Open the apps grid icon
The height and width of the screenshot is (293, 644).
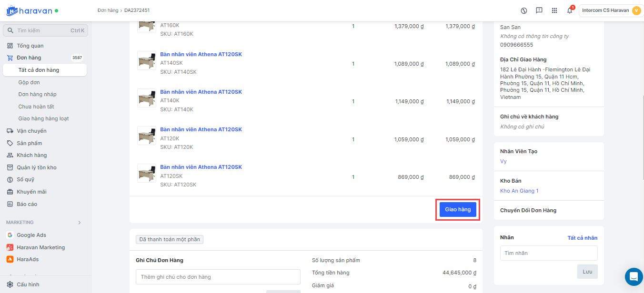tap(554, 10)
